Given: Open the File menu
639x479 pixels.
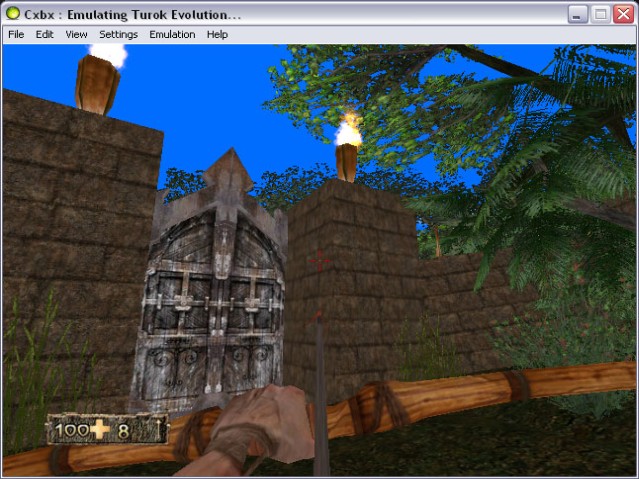Looking at the screenshot, I should (x=16, y=34).
